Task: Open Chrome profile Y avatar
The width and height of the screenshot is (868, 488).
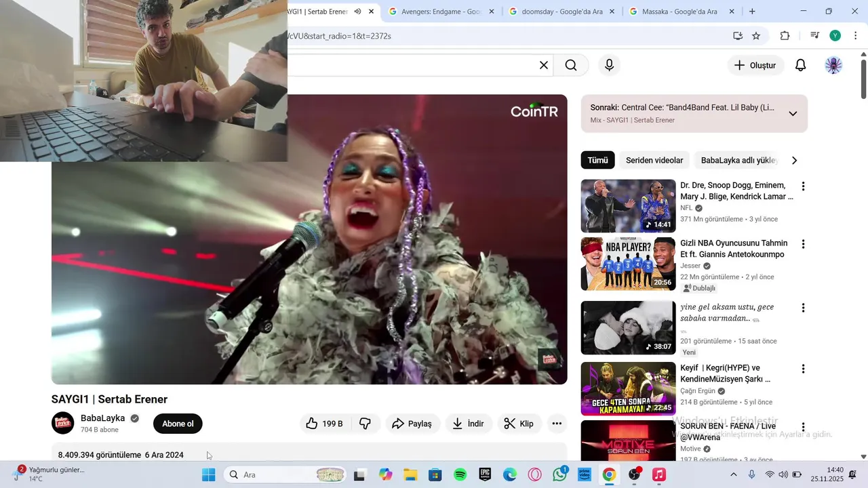Action: pos(835,36)
